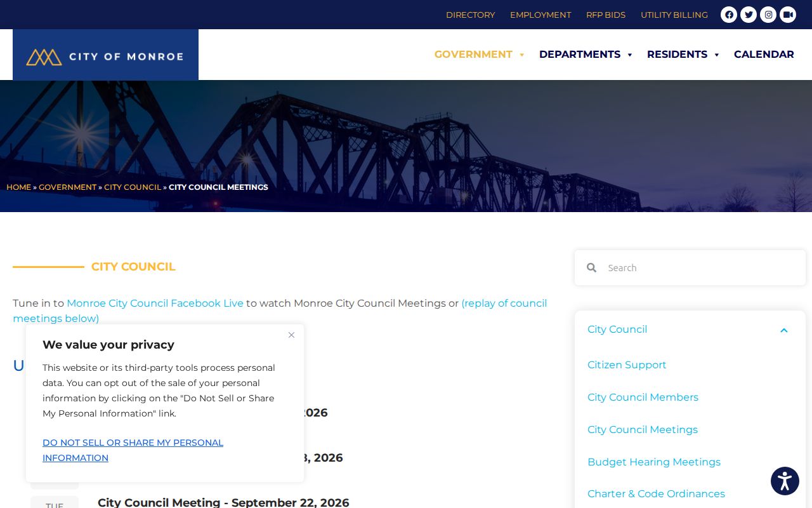Open the Twitter social icon
The height and width of the screenshot is (508, 812).
pyautogui.click(x=749, y=15)
